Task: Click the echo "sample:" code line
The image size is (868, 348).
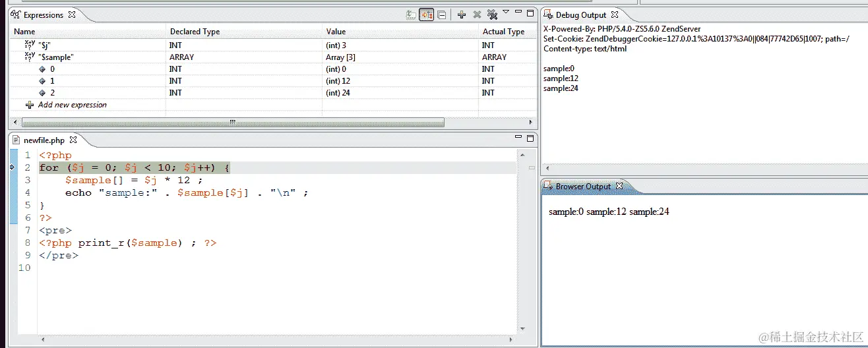Action: click(x=187, y=193)
